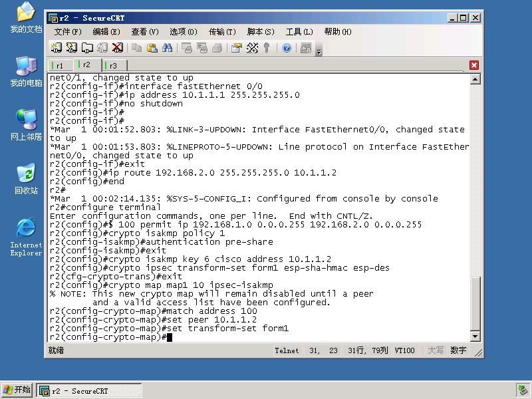
Task: Click 大写 status bar indicator
Action: [436, 350]
